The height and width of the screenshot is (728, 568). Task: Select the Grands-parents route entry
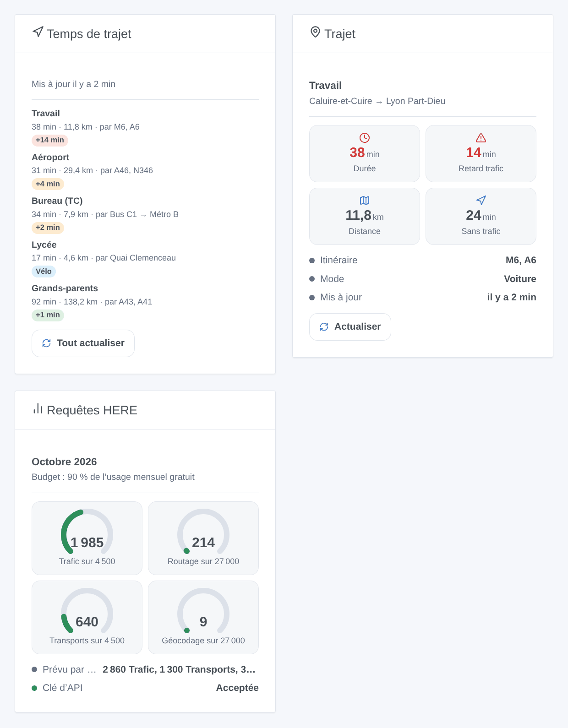coord(145,302)
